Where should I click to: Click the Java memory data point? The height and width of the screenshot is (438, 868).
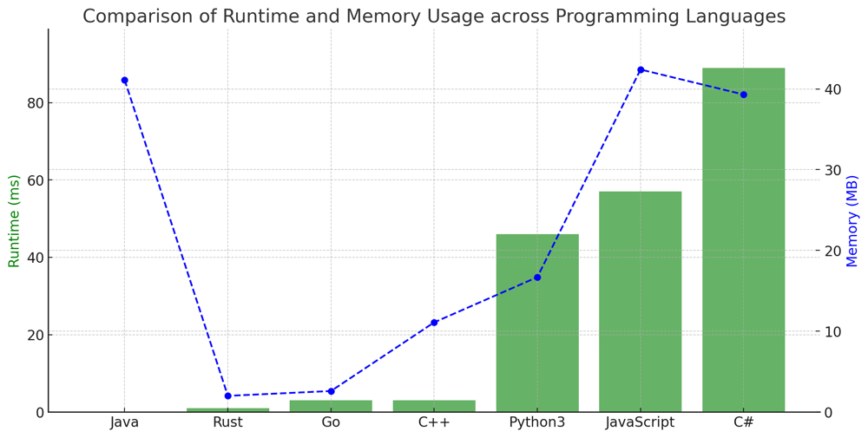(124, 81)
